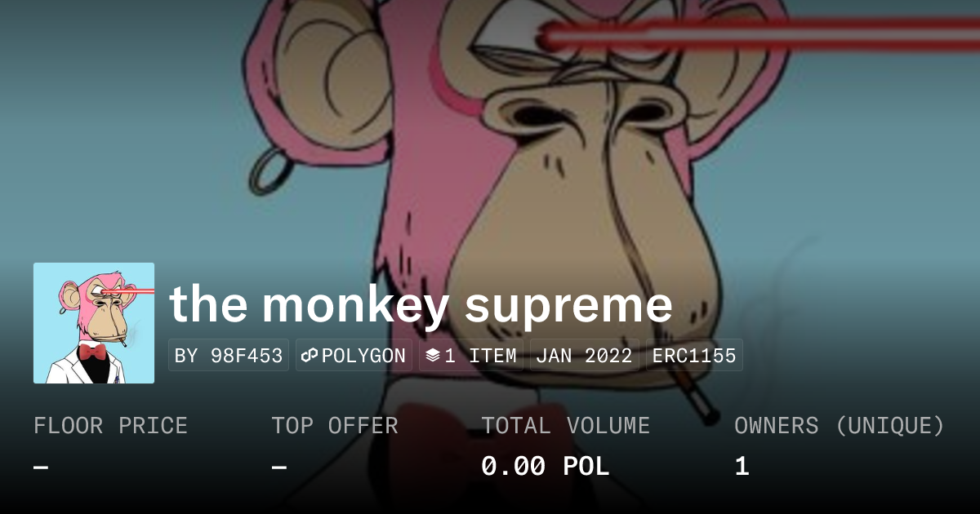Viewport: 980px width, 514px height.
Task: Click the red laser beam in banner
Action: 759,36
